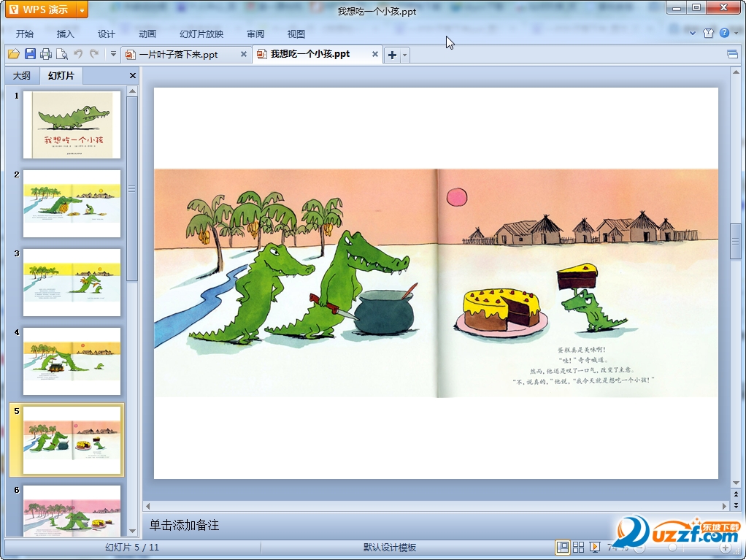Viewport: 746px width, 560px height.
Task: Click the thumbnail panel scrollbar thumb
Action: [133, 188]
